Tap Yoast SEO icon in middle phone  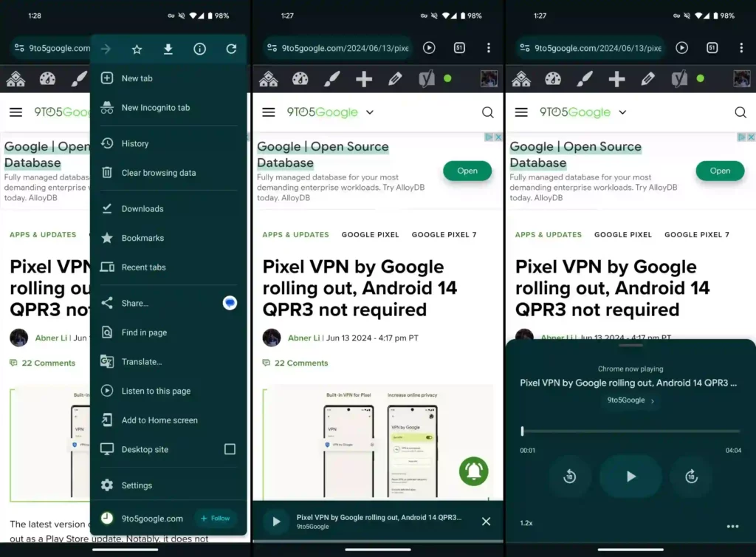[427, 78]
